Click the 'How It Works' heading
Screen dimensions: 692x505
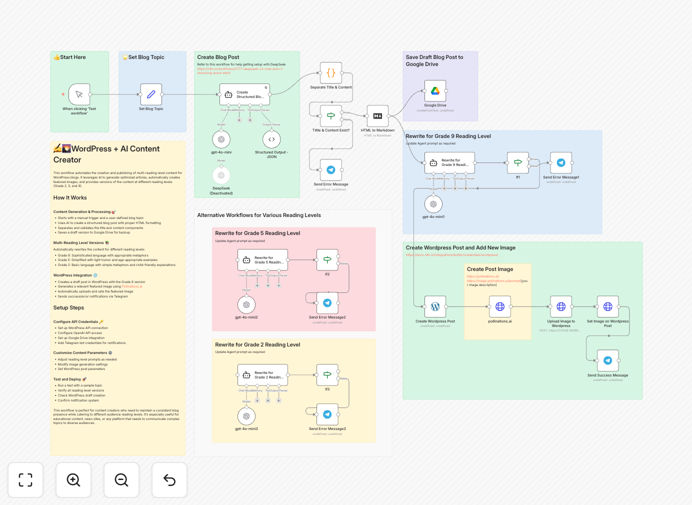(x=70, y=198)
